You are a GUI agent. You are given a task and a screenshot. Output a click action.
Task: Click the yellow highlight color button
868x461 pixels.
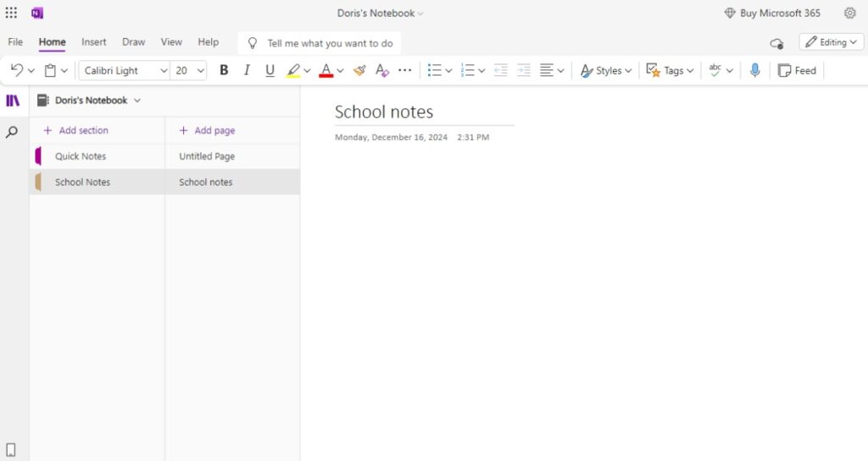[x=293, y=70]
